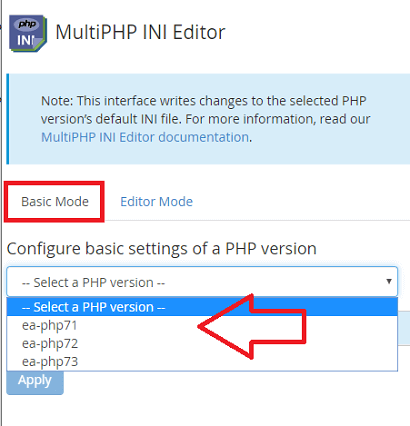The width and height of the screenshot is (410, 426).
Task: Open the Select a PHP version combo box
Action: click(x=202, y=282)
